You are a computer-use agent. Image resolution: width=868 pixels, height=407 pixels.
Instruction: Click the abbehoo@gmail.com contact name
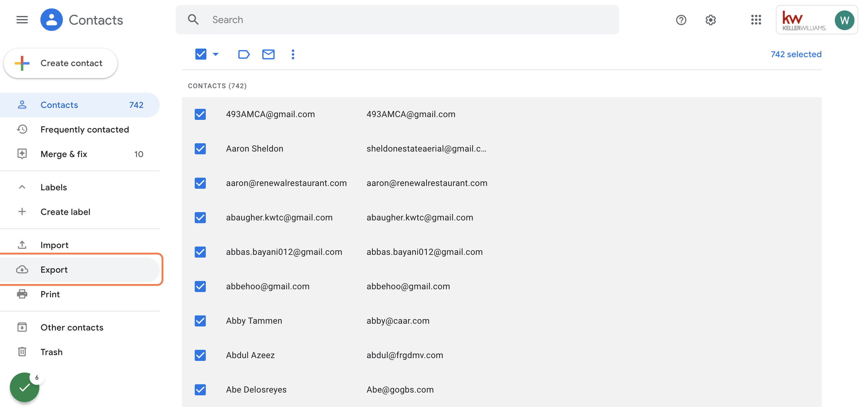[x=268, y=286]
